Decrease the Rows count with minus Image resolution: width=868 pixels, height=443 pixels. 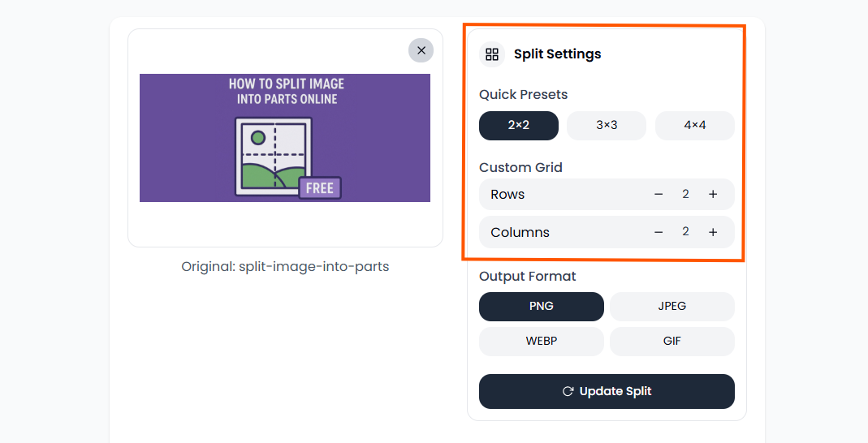click(659, 195)
